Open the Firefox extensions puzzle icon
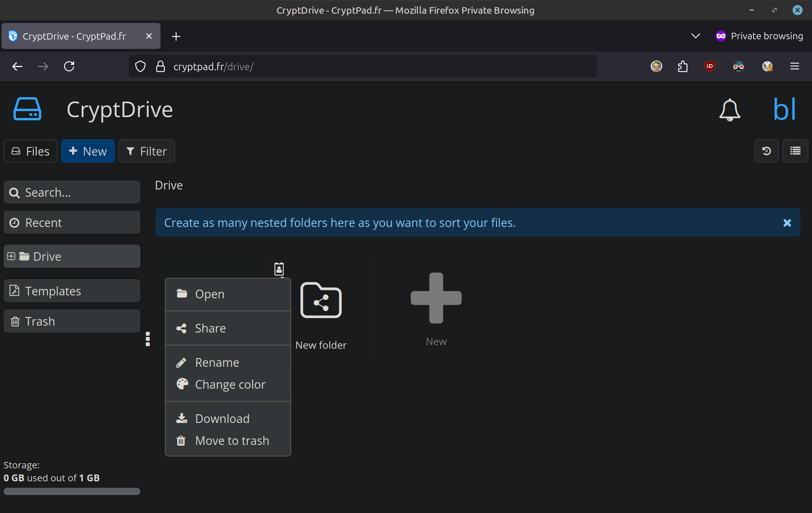Viewport: 812px width, 513px height. 682,66
